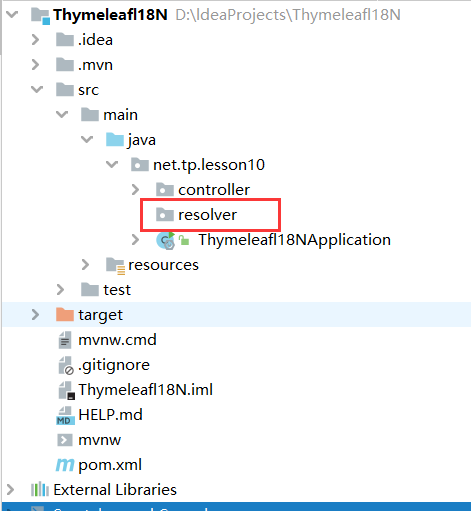
Task: Select the .idea folder
Action: [95, 40]
